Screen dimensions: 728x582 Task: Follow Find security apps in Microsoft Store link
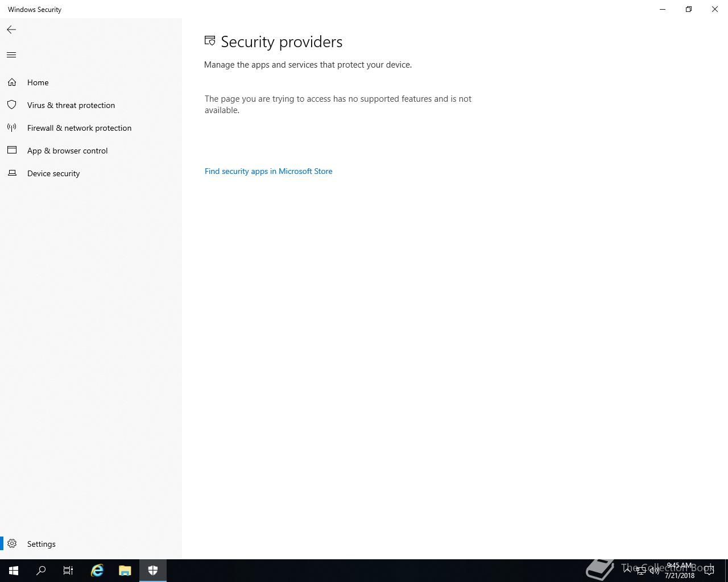point(268,171)
